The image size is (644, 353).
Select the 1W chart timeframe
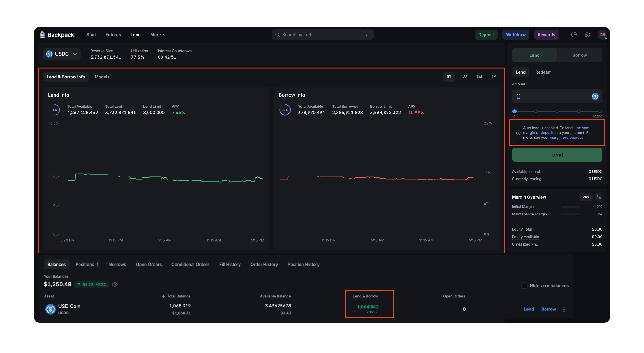464,77
